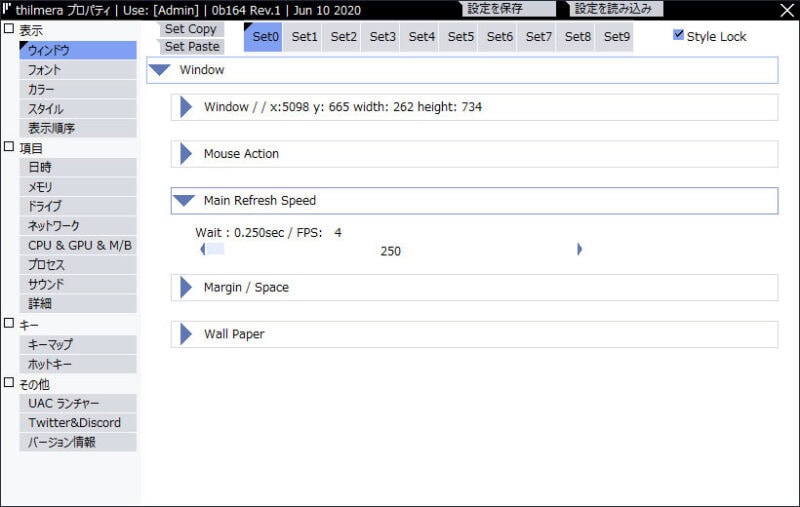
Task: Switch to the Set7 tab
Action: tap(537, 37)
